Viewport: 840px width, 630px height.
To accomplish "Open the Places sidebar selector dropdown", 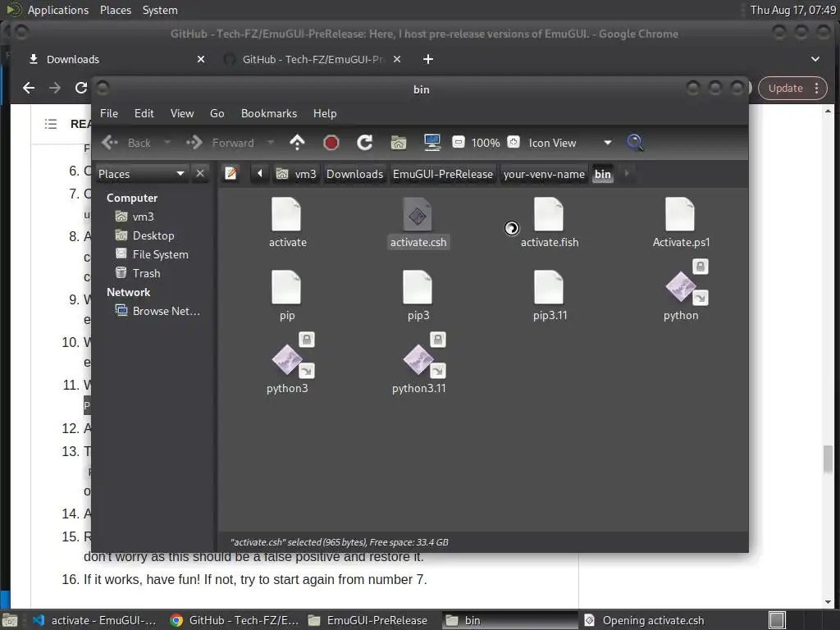I will (x=141, y=174).
